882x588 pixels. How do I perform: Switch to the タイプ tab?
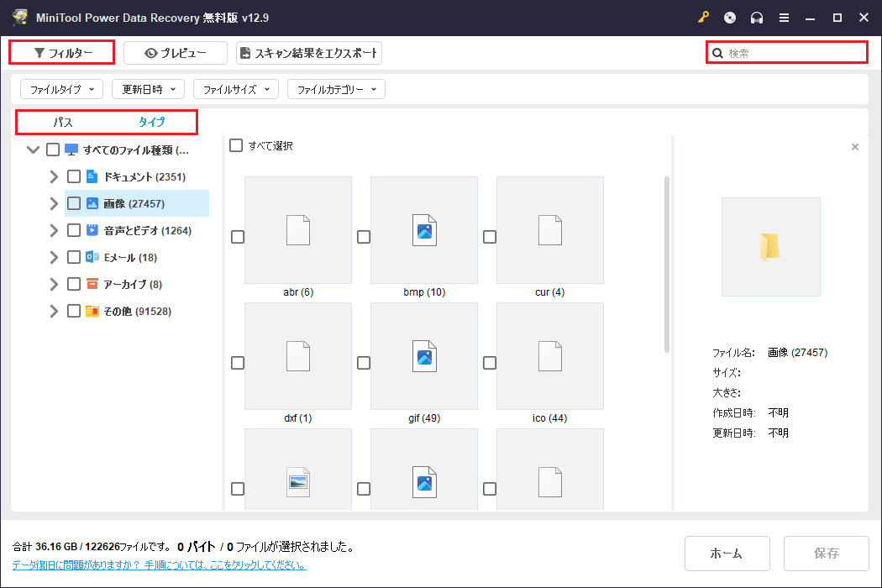click(x=152, y=122)
